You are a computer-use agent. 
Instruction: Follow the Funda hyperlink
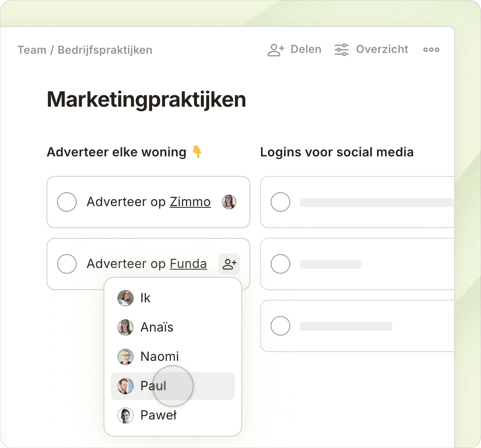pyautogui.click(x=188, y=264)
